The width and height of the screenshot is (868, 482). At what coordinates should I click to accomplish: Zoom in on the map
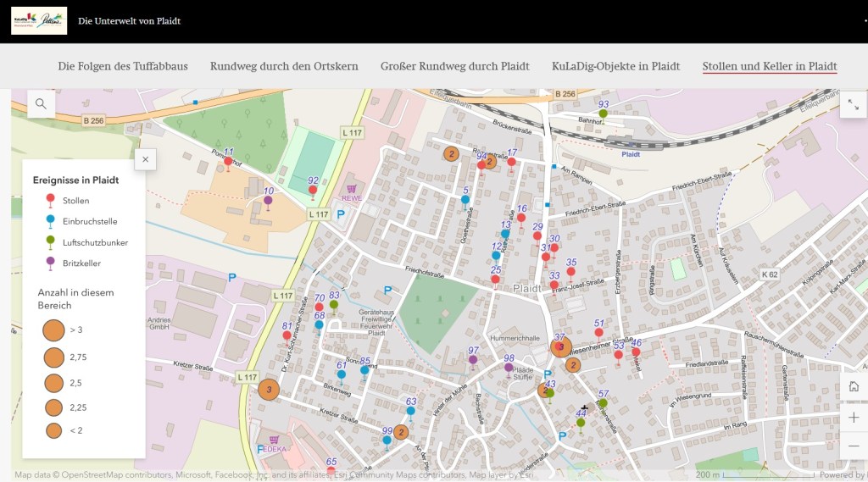click(x=854, y=417)
